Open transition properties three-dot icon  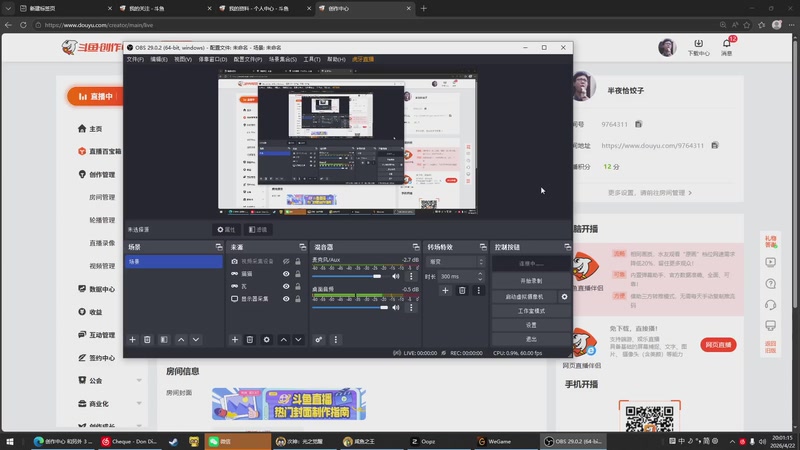(478, 291)
